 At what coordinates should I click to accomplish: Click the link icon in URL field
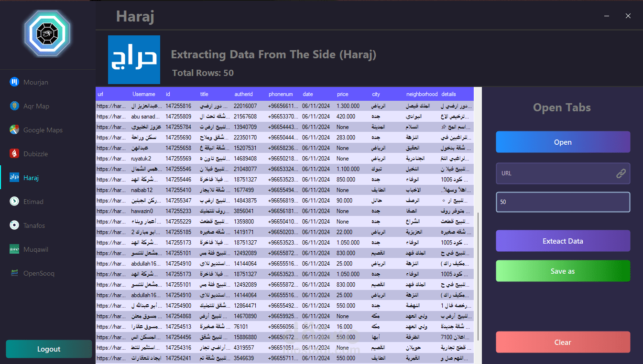click(x=621, y=173)
